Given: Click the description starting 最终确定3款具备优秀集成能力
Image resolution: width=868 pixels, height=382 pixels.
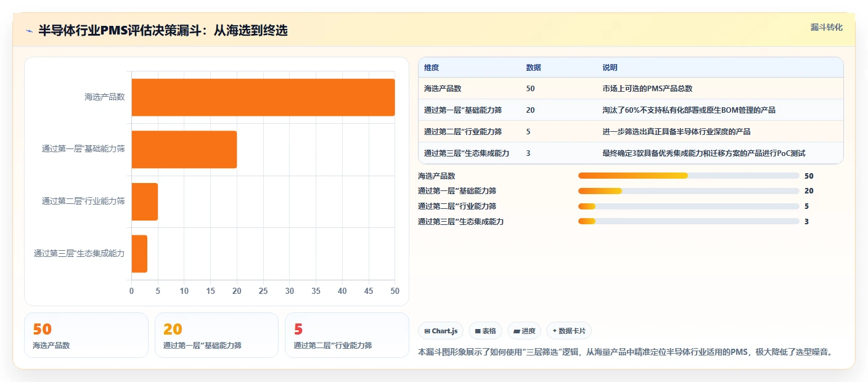Looking at the screenshot, I should click(x=704, y=153).
